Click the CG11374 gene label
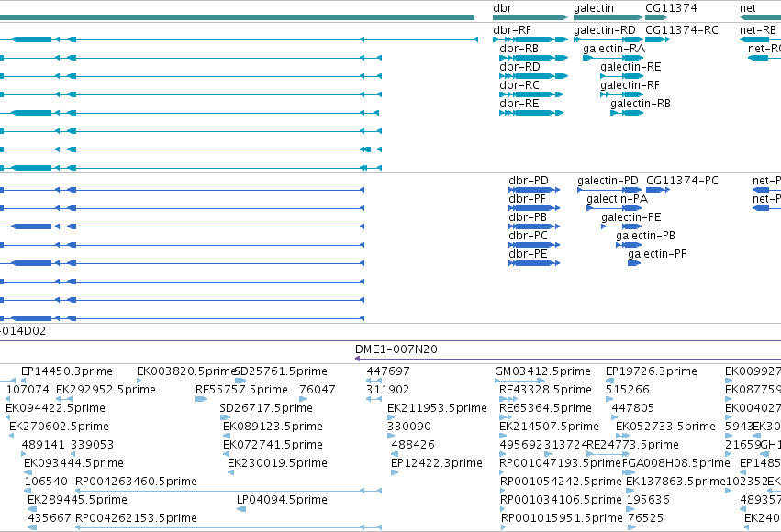This screenshot has height=532, width=781. pos(671,8)
